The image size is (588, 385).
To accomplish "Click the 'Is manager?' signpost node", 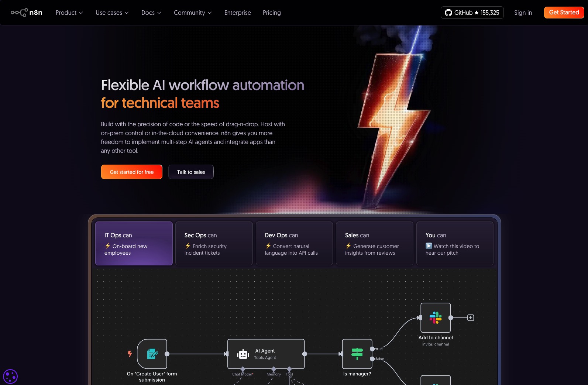I will point(357,354).
